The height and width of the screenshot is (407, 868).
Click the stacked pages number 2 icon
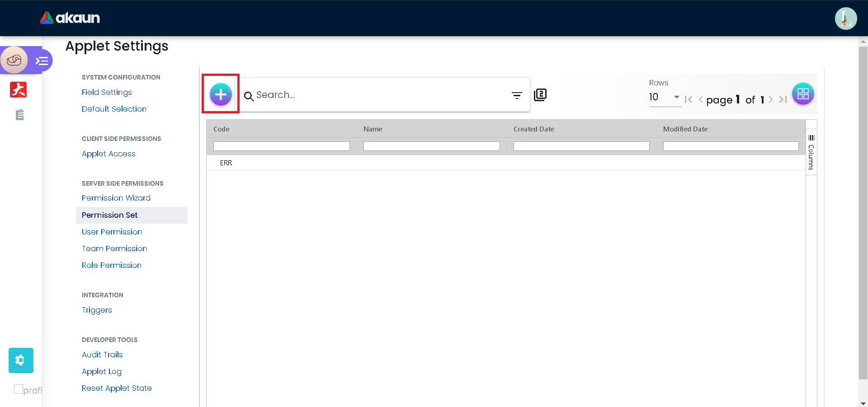pyautogui.click(x=540, y=94)
